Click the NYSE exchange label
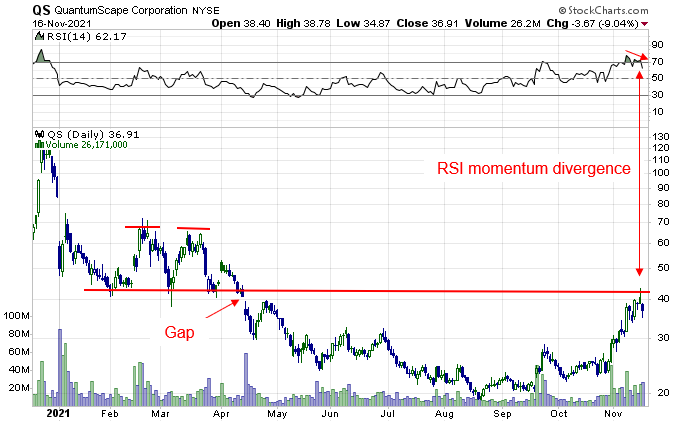 [x=206, y=10]
